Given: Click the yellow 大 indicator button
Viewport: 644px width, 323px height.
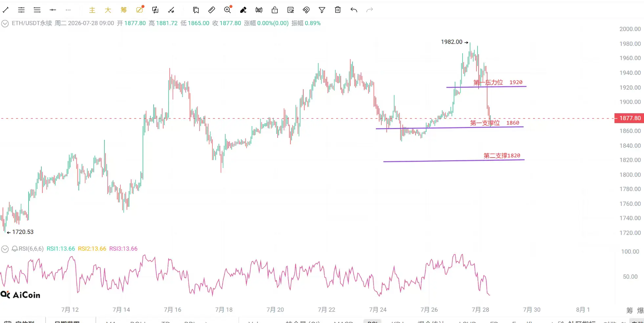Looking at the screenshot, I should pyautogui.click(x=108, y=10).
